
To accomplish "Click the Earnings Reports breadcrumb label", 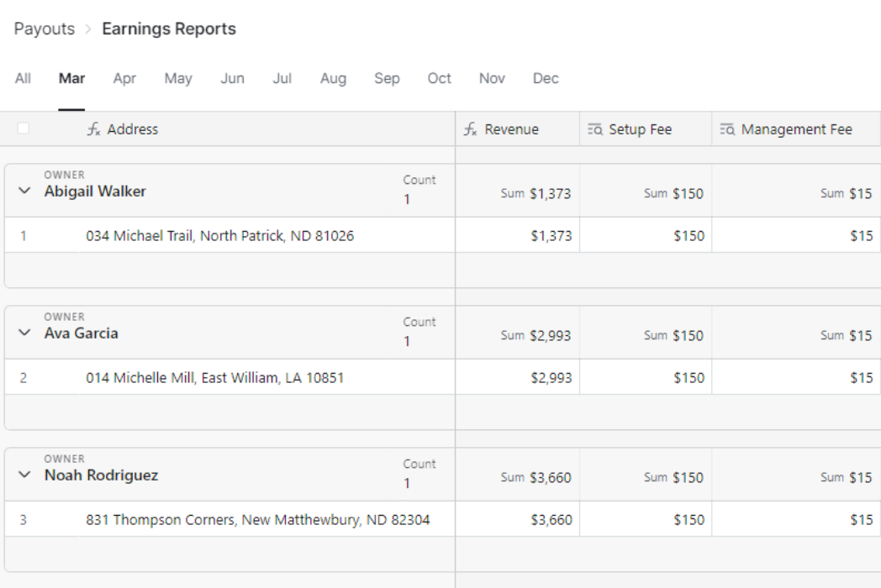I will (x=168, y=28).
